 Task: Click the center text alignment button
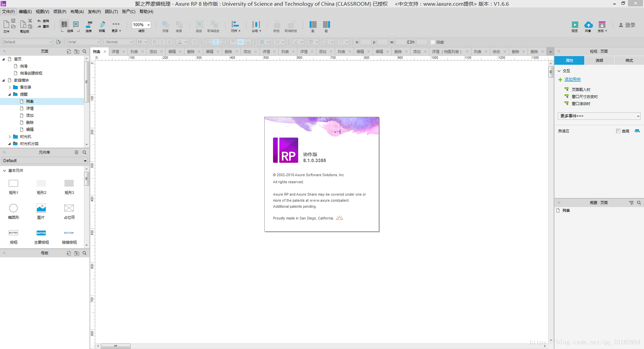coord(215,42)
